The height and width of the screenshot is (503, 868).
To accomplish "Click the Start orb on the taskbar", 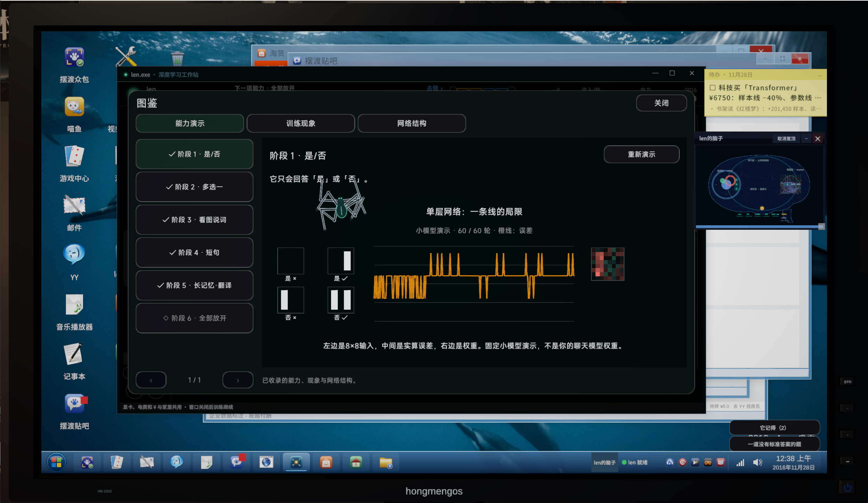I will [57, 462].
